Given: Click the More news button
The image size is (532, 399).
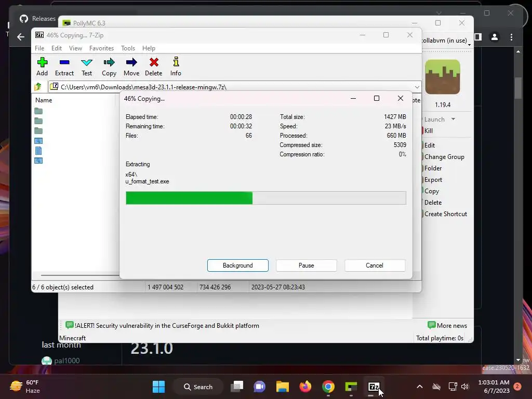Looking at the screenshot, I should (x=447, y=325).
